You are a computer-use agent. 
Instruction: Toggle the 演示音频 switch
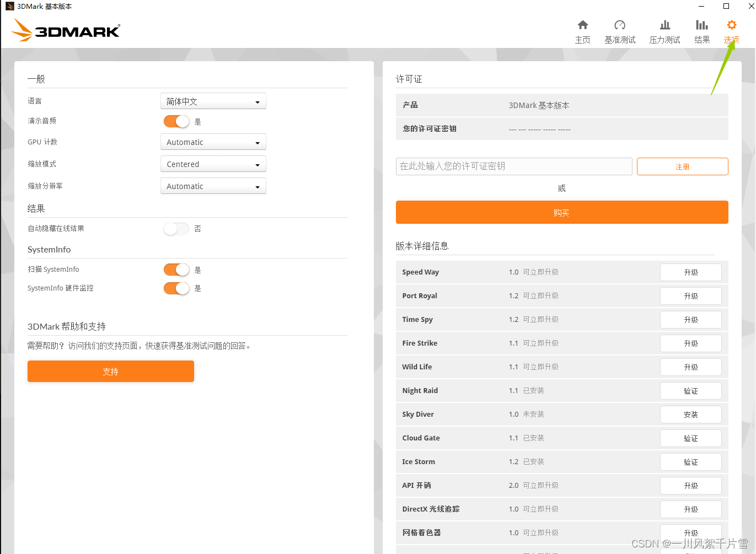[x=176, y=121]
